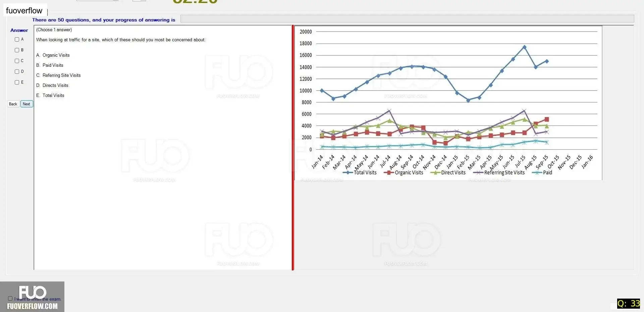Viewport: 644px width, 312px height.
Task: Click the 'Referring Site Visits' legend entry
Action: pos(499,173)
